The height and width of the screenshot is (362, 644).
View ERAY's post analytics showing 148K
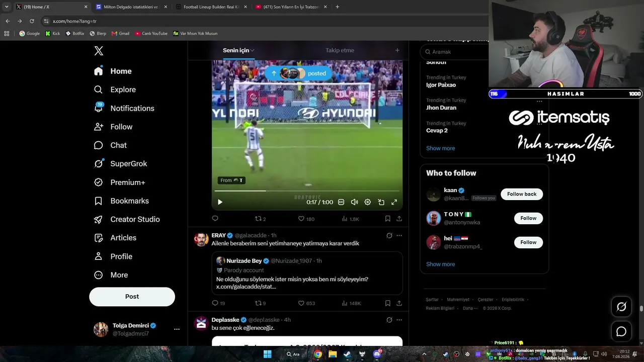tap(351, 303)
